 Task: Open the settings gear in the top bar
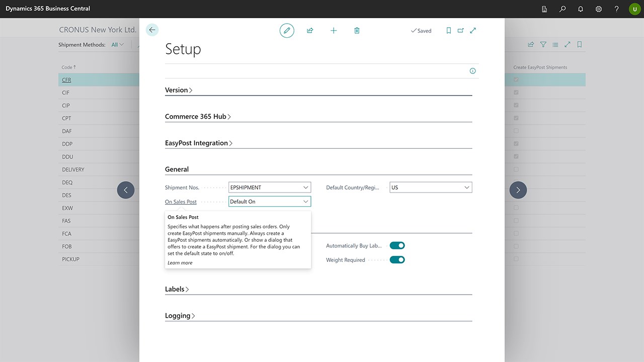pyautogui.click(x=599, y=9)
